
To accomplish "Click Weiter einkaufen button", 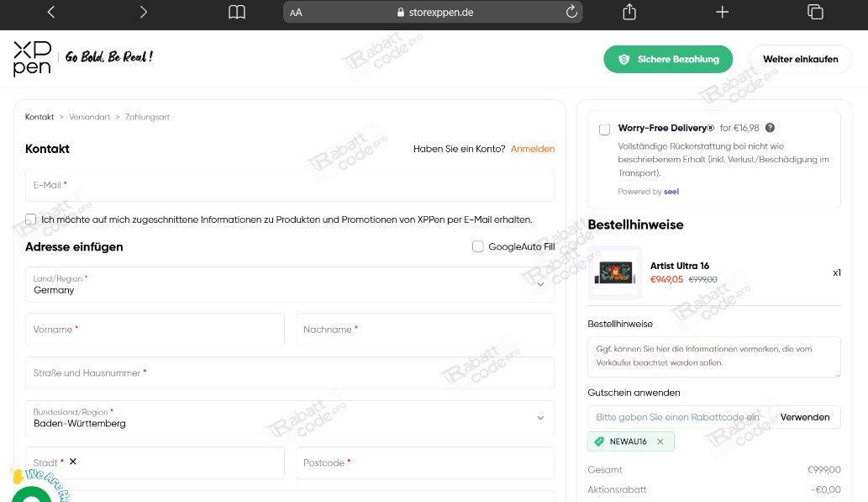I will coord(801,60).
